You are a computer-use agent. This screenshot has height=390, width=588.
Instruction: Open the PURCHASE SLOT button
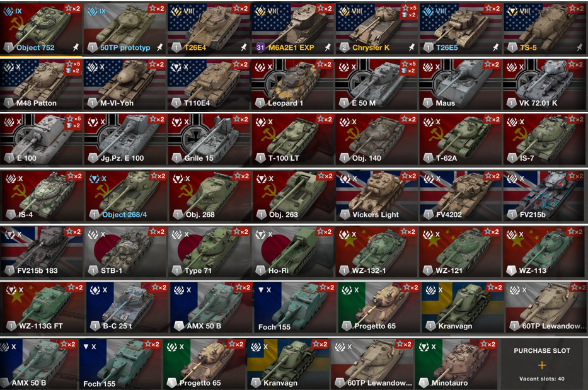point(542,364)
